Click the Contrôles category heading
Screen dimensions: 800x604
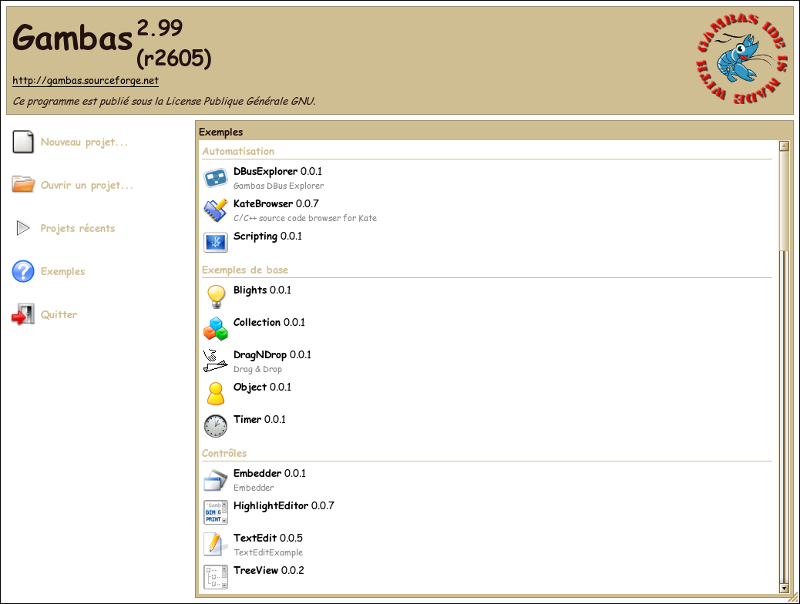click(x=224, y=453)
